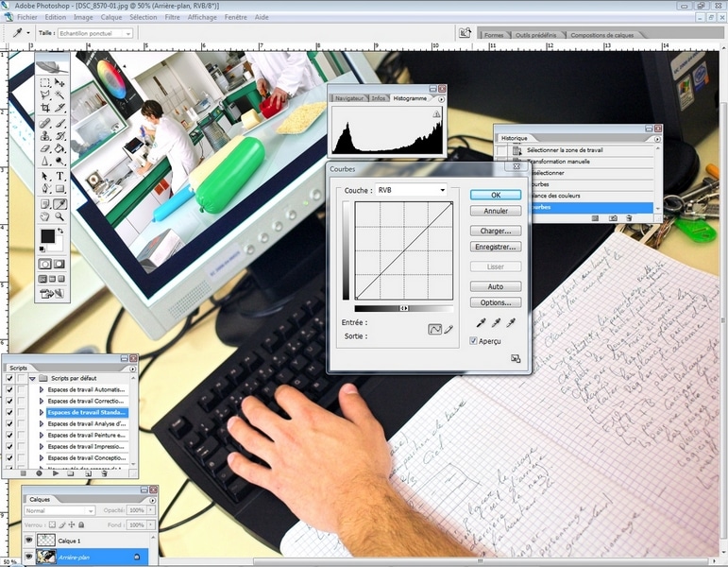Click the black point eyedropper in Courbes
728x567 pixels.
[x=480, y=322]
